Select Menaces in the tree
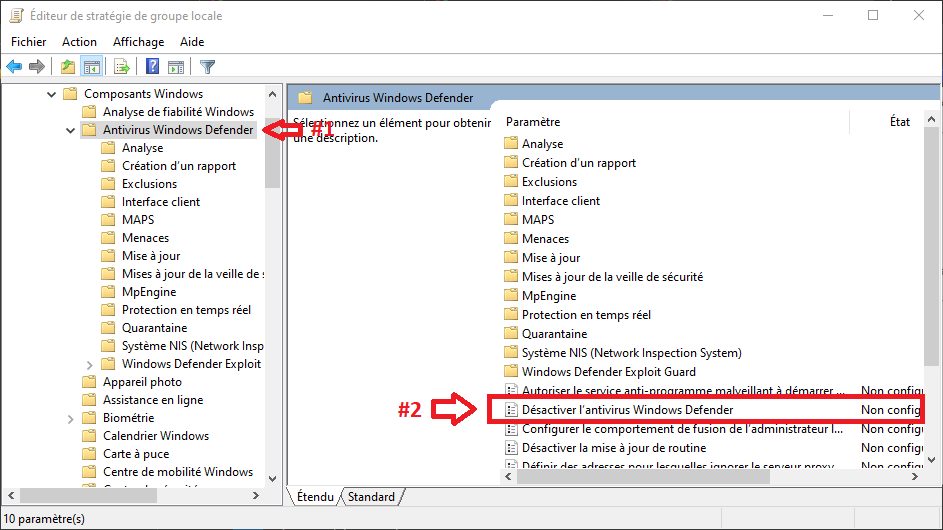 [x=145, y=238]
